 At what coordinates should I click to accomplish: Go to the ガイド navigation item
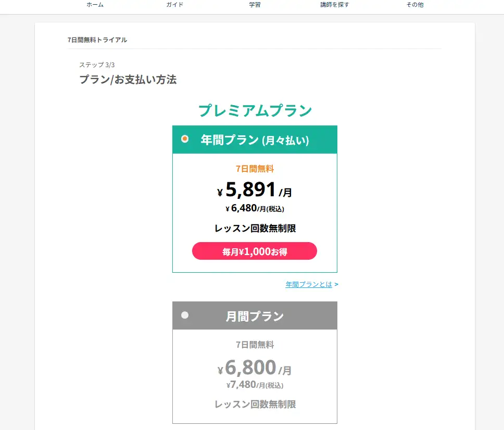pyautogui.click(x=174, y=5)
